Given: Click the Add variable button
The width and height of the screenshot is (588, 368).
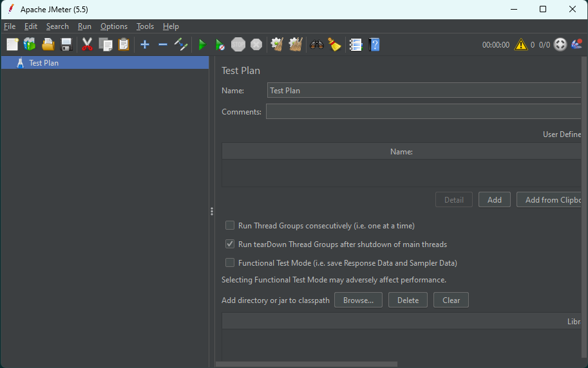Looking at the screenshot, I should point(494,200).
